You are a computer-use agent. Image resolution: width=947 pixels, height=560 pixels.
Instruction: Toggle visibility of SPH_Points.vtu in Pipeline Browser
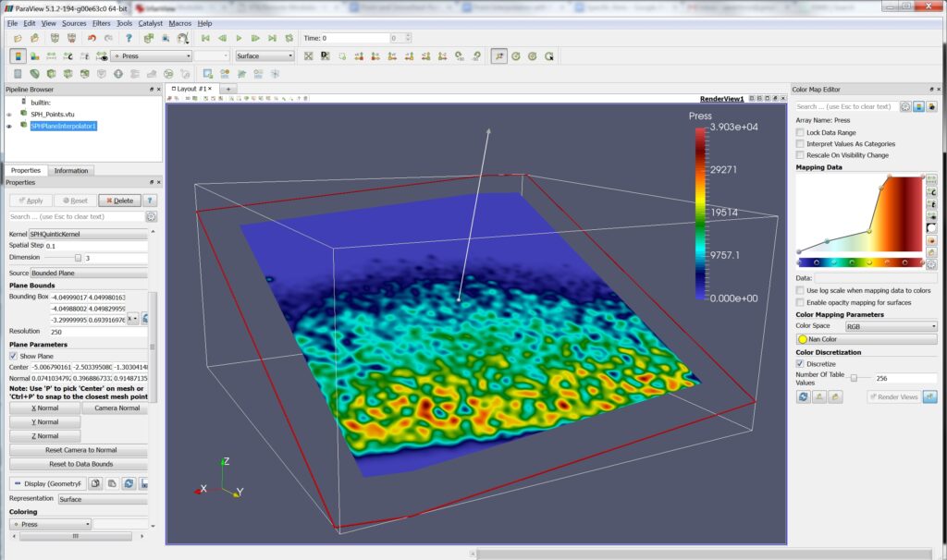pyautogui.click(x=7, y=116)
